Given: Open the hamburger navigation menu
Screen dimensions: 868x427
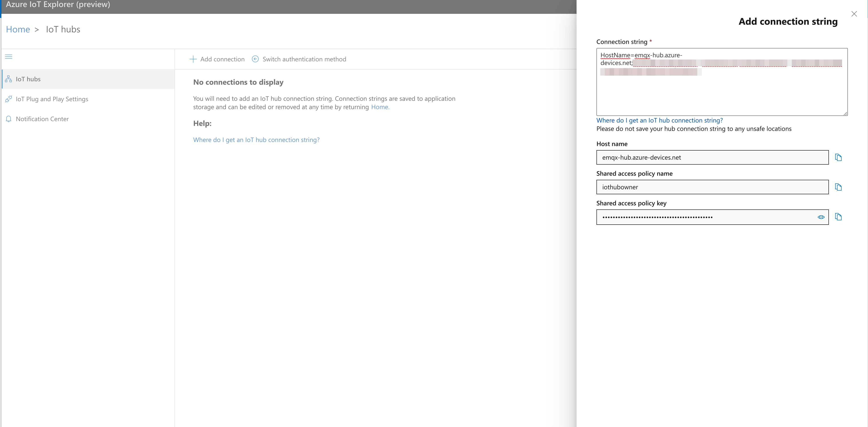Looking at the screenshot, I should click(x=8, y=56).
